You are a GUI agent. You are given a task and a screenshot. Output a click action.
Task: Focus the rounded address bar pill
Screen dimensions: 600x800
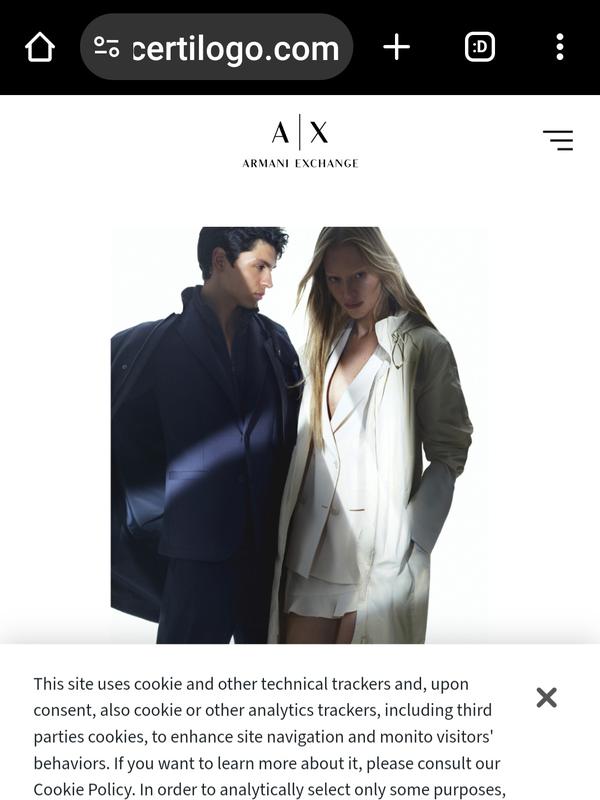coord(216,47)
